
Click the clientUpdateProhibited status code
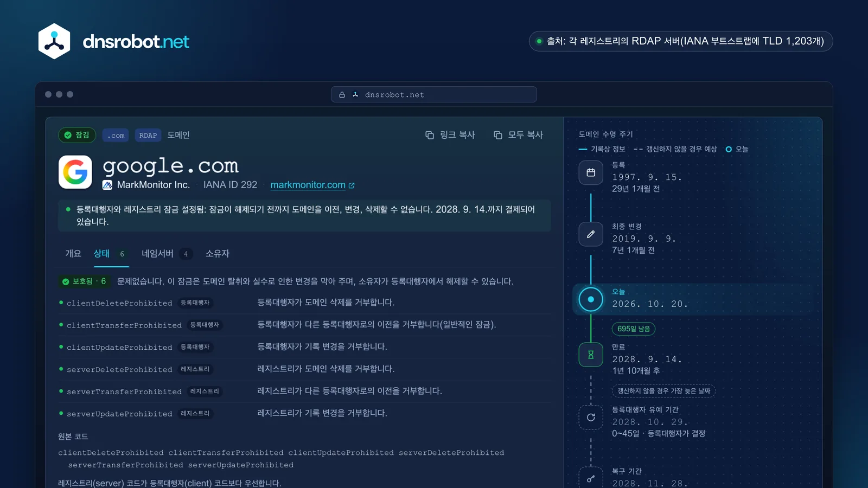point(119,348)
